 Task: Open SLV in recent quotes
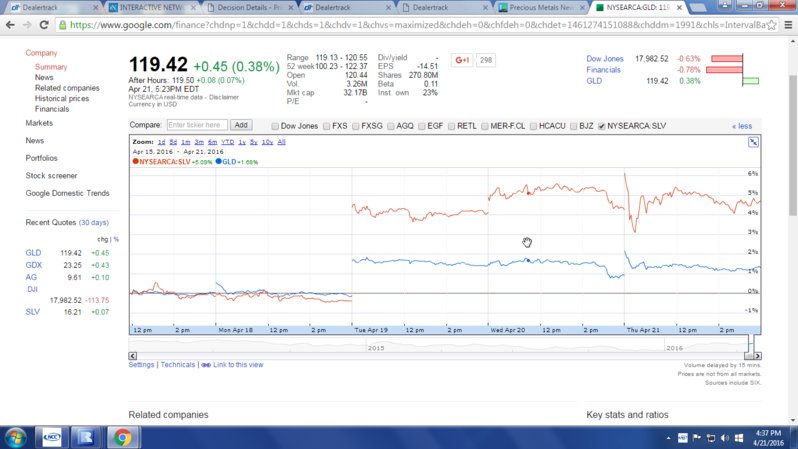[33, 312]
